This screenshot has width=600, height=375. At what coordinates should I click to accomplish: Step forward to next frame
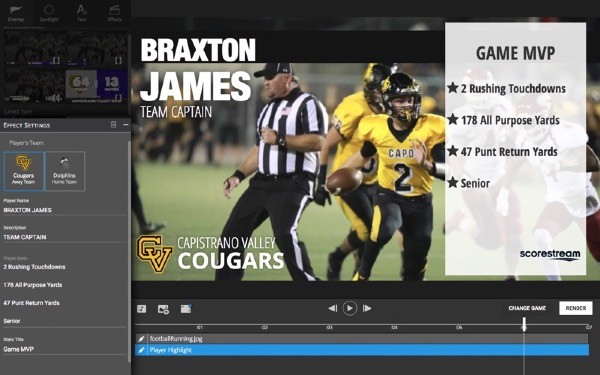tap(367, 308)
